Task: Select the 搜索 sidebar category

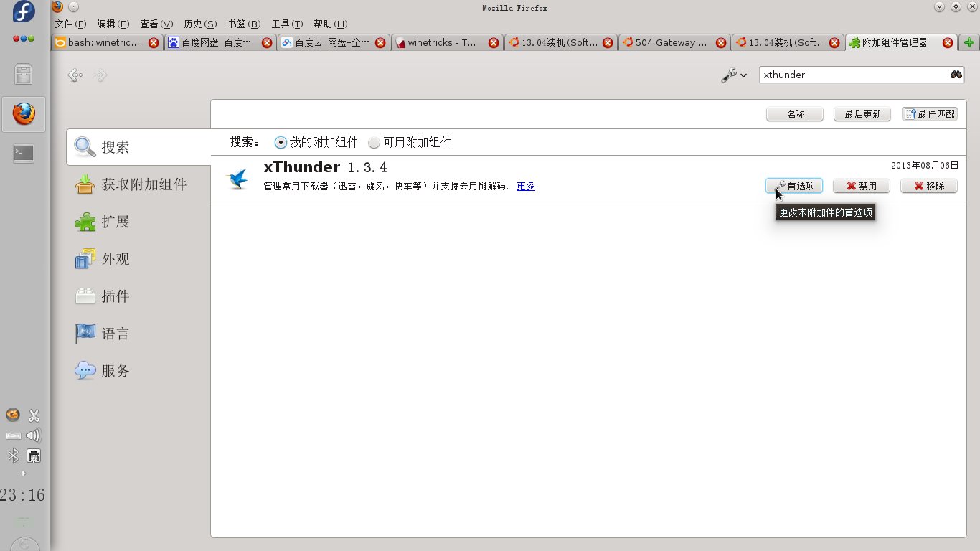Action: point(138,147)
